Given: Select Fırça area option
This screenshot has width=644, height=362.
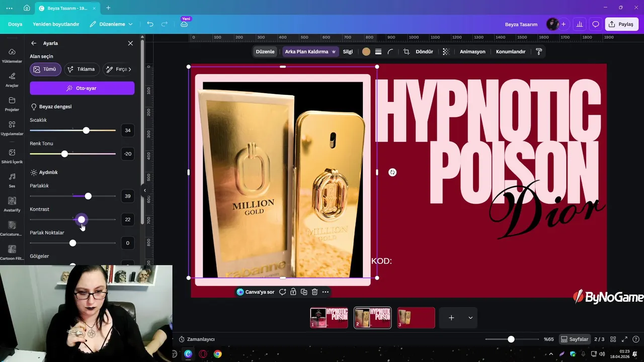Looking at the screenshot, I should 118,69.
